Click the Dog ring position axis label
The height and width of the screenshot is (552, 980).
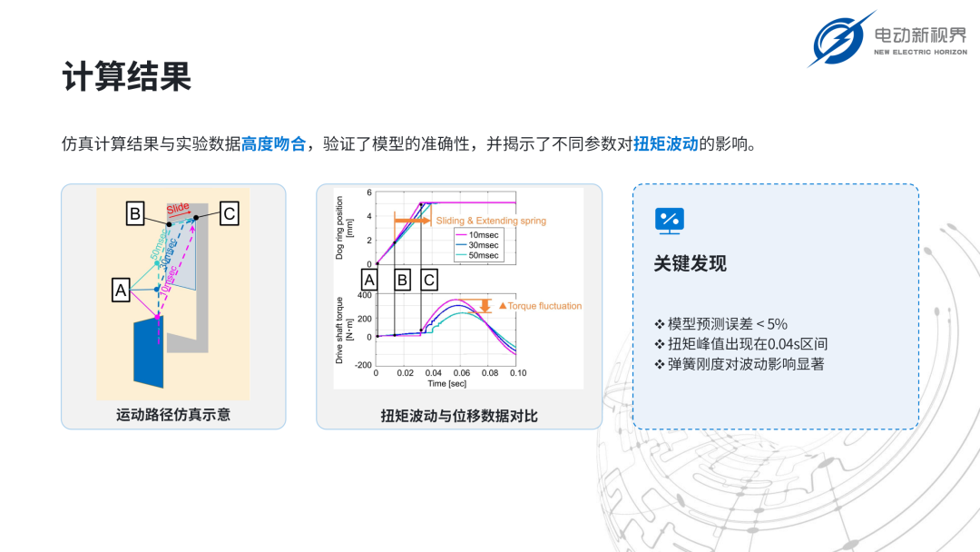[x=344, y=228]
